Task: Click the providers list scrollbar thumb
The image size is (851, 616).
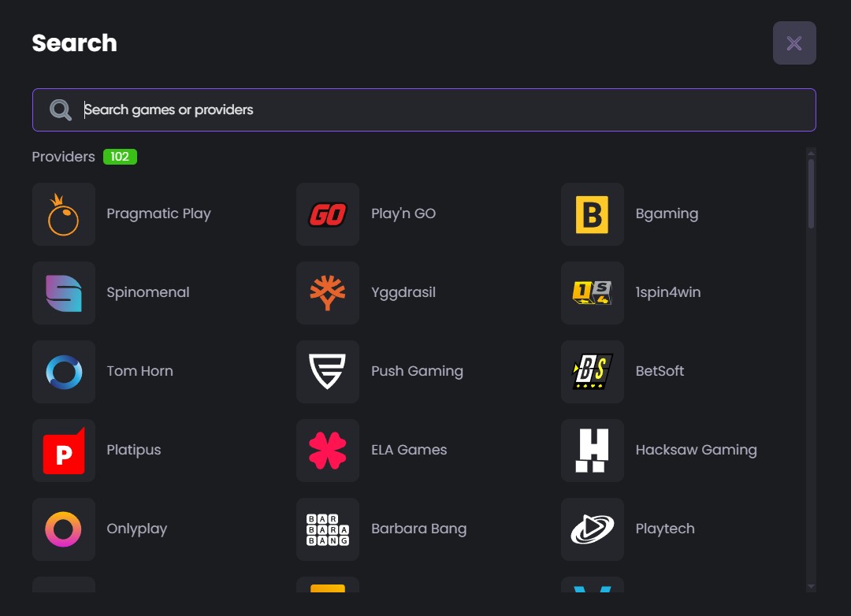Action: [811, 193]
